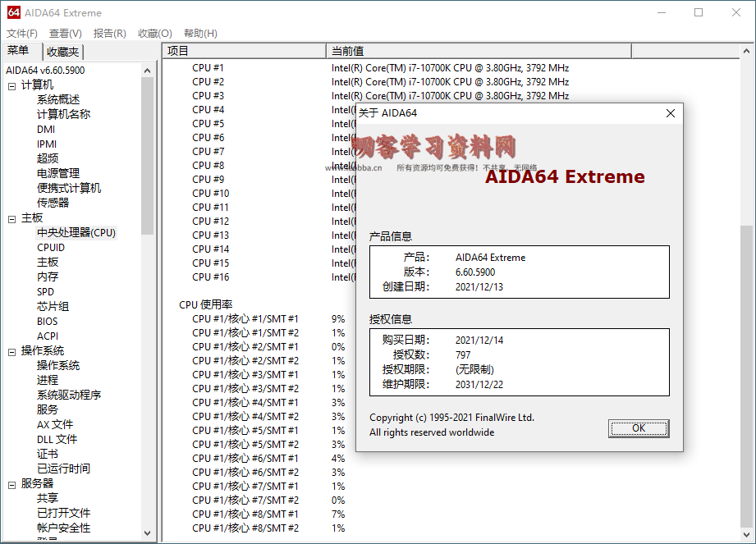The image size is (756, 544).
Task: Switch to the 菜单 tab
Action: (x=19, y=51)
